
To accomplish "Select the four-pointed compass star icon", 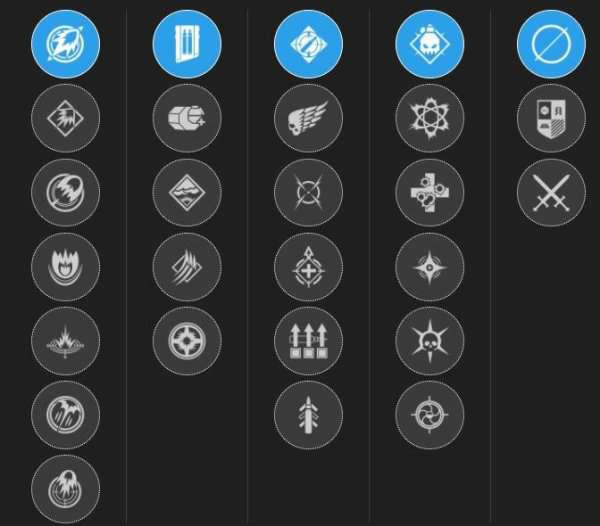I will pyautogui.click(x=430, y=267).
